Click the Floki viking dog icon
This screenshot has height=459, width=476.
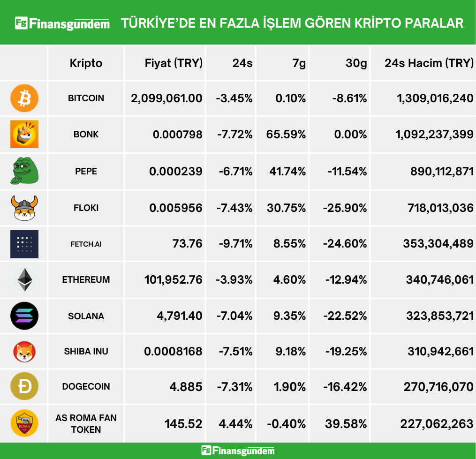click(x=24, y=208)
